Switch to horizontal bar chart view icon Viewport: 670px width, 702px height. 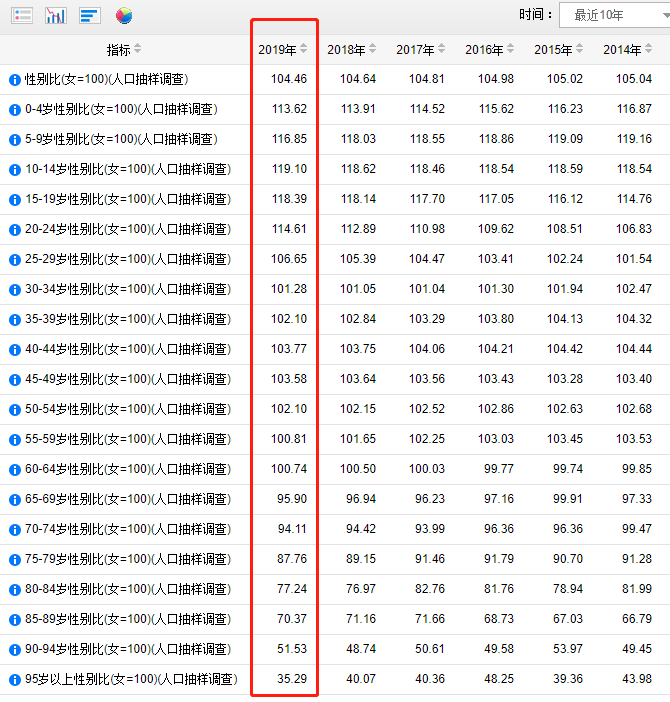90,15
